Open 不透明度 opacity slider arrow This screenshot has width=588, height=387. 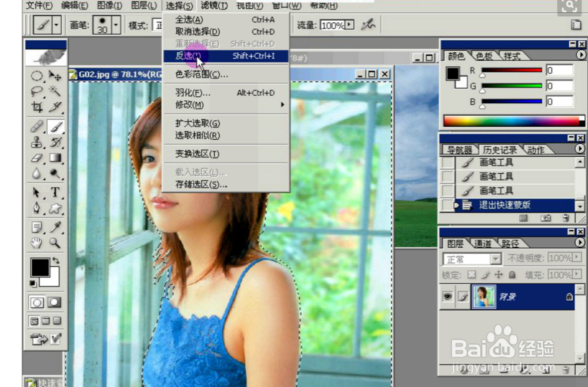pos(577,258)
